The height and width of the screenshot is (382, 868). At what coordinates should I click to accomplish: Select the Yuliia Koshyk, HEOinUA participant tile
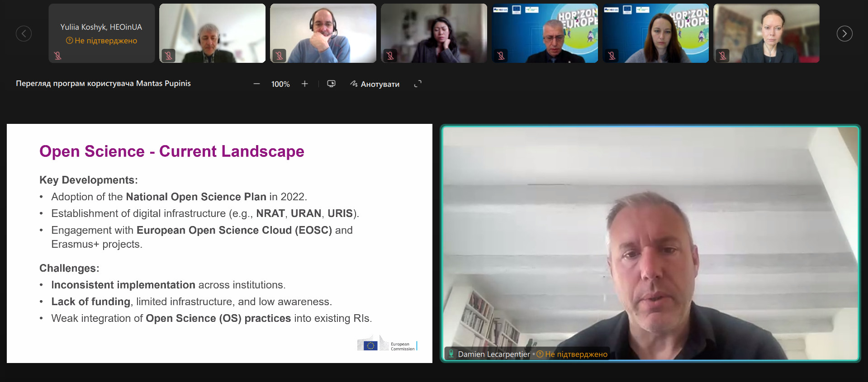point(101,33)
